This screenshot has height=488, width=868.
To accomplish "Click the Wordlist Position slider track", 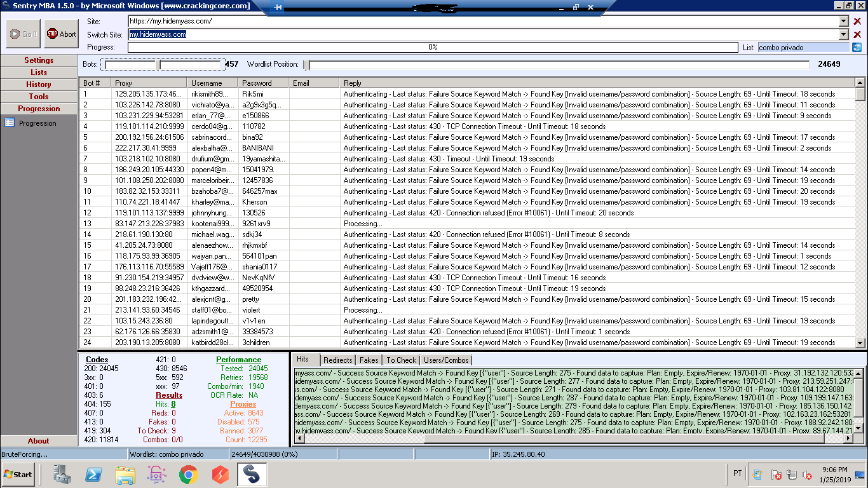I will (x=556, y=64).
